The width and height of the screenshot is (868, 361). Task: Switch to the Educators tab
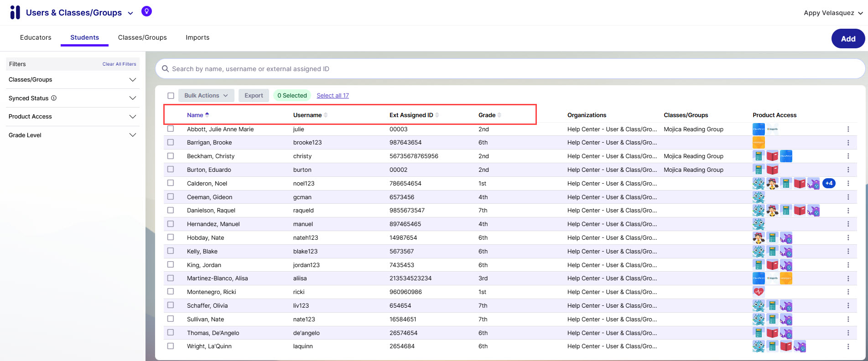click(36, 37)
